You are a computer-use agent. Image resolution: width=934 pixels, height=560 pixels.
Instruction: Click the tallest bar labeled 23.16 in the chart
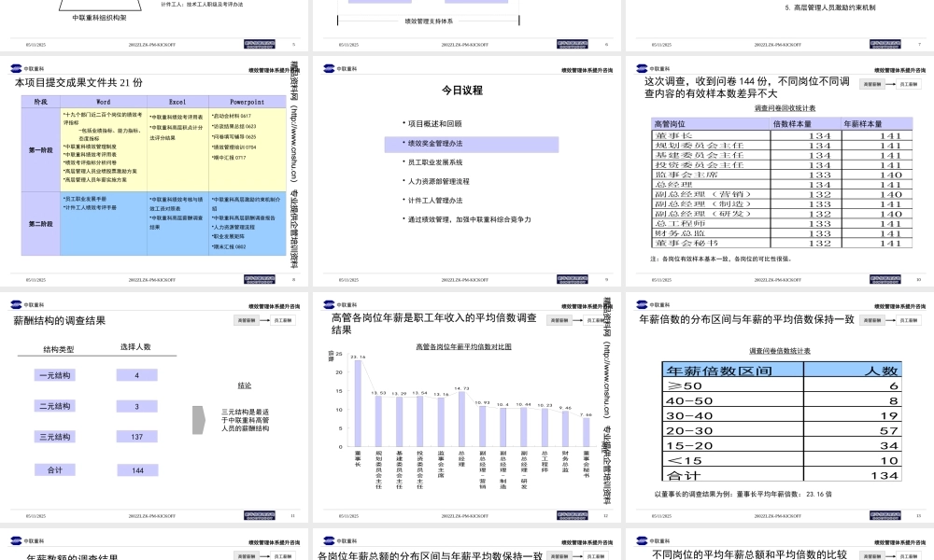pyautogui.click(x=358, y=403)
